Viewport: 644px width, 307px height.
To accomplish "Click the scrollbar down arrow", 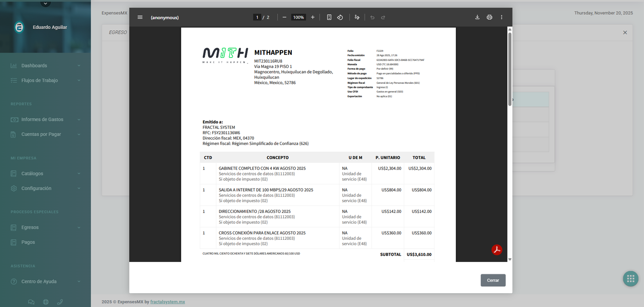I will pos(510,259).
